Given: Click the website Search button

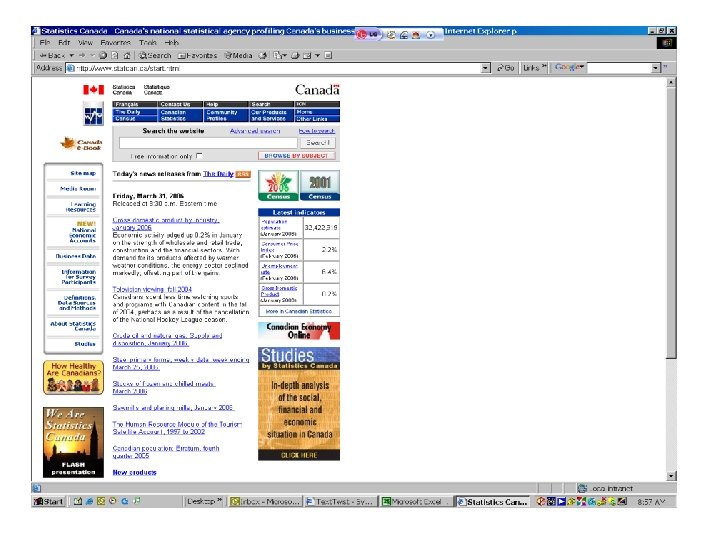Looking at the screenshot, I should pos(318,143).
